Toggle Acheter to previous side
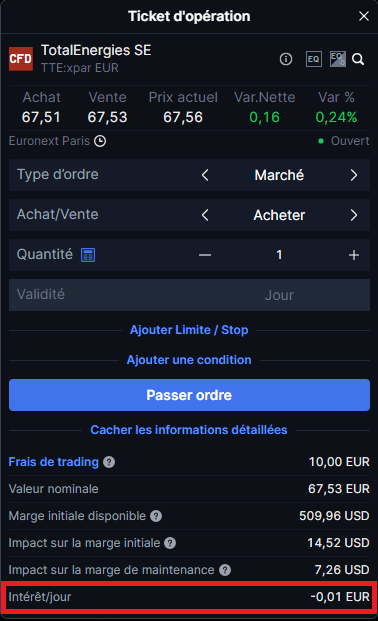Image resolution: width=378 pixels, height=621 pixels. [205, 215]
